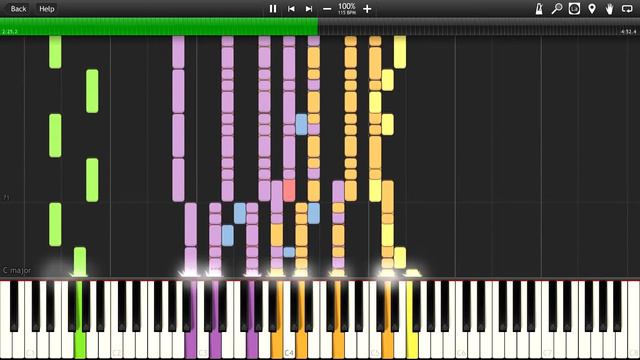Decrease playback speed with the minus button
The image size is (640, 360).
pos(327,9)
